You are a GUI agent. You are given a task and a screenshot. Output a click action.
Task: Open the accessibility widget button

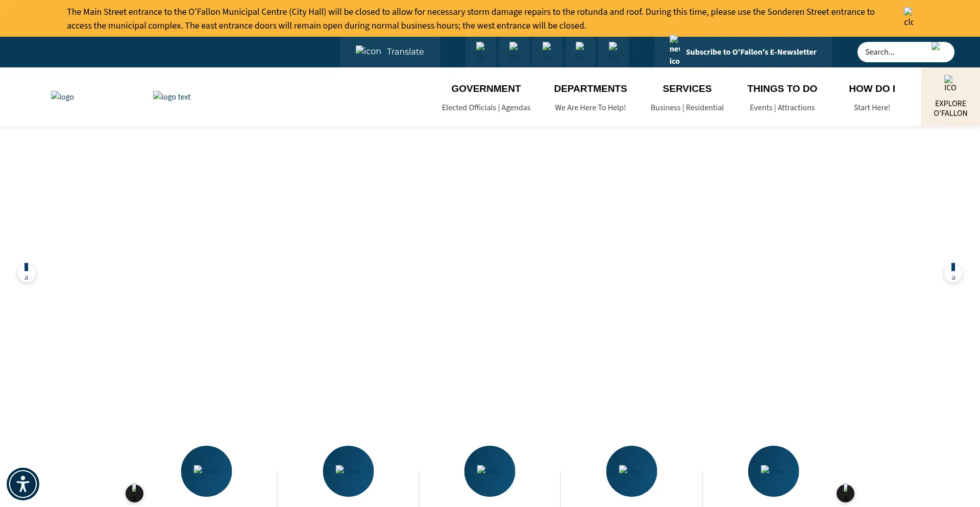23,484
